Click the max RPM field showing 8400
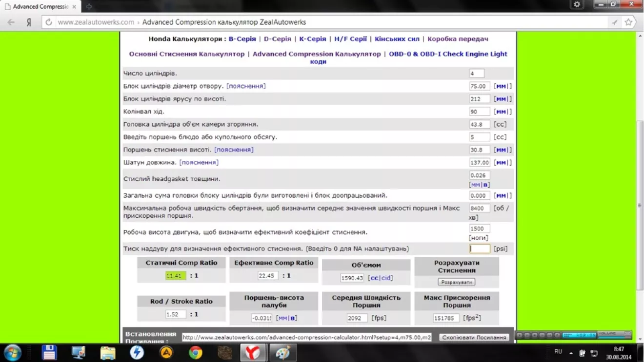Image resolution: width=644 pixels, height=362 pixels. (x=480, y=209)
